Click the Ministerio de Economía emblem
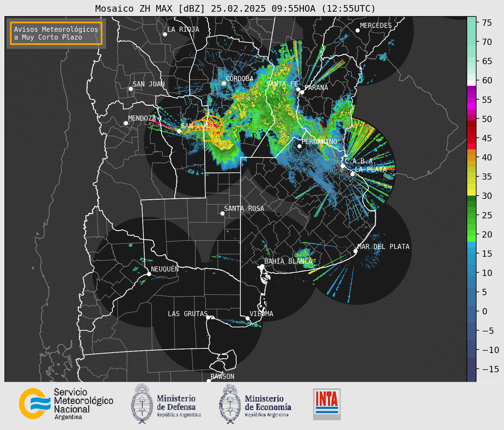The image size is (504, 430). pos(230,404)
